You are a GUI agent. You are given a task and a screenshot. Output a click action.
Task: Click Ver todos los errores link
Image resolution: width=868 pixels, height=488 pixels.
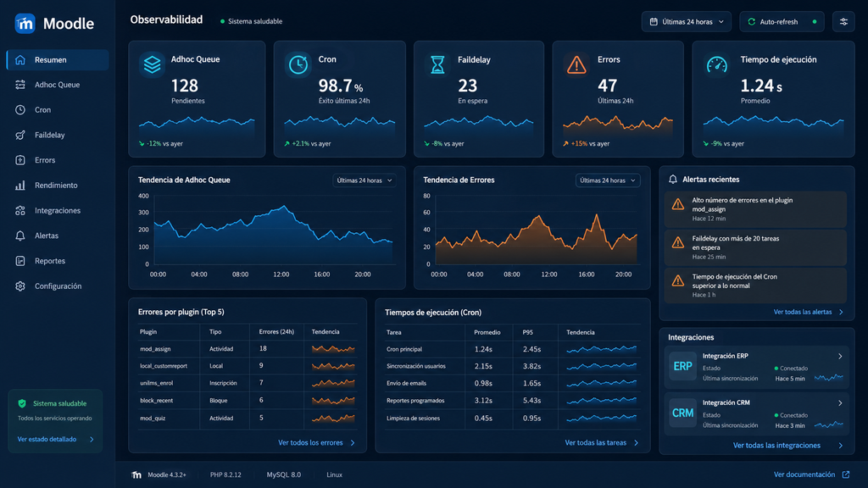(x=317, y=442)
